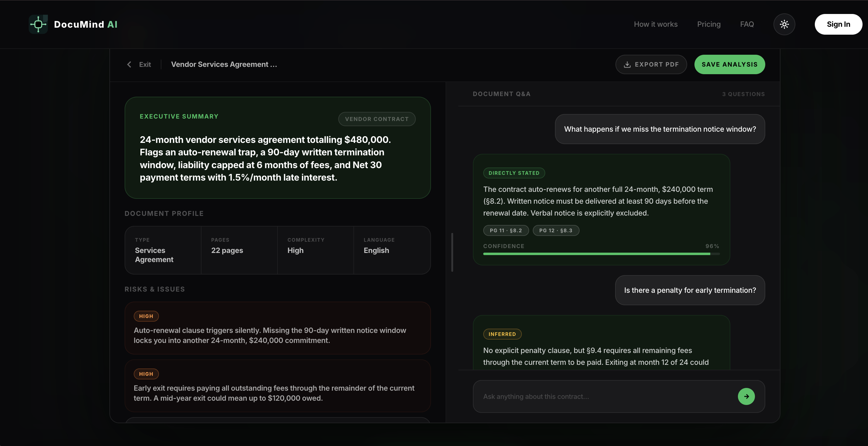The width and height of the screenshot is (868, 446).
Task: Click the Executive Summary heading
Action: pos(179,116)
